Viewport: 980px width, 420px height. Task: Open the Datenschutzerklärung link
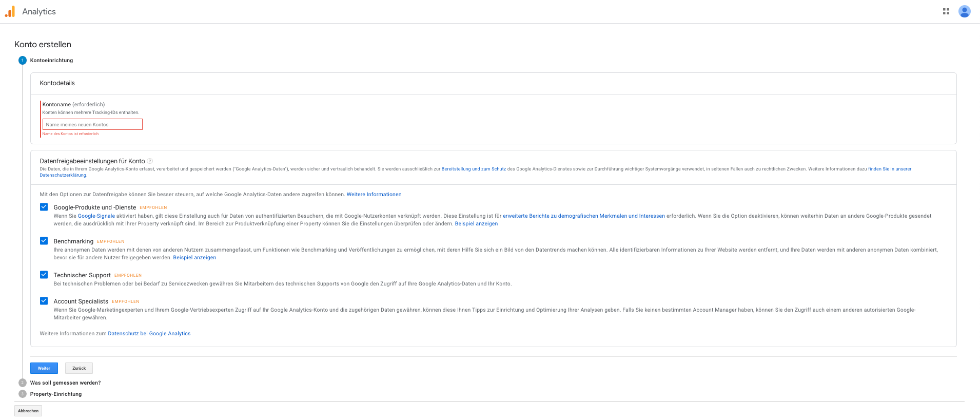[63, 175]
